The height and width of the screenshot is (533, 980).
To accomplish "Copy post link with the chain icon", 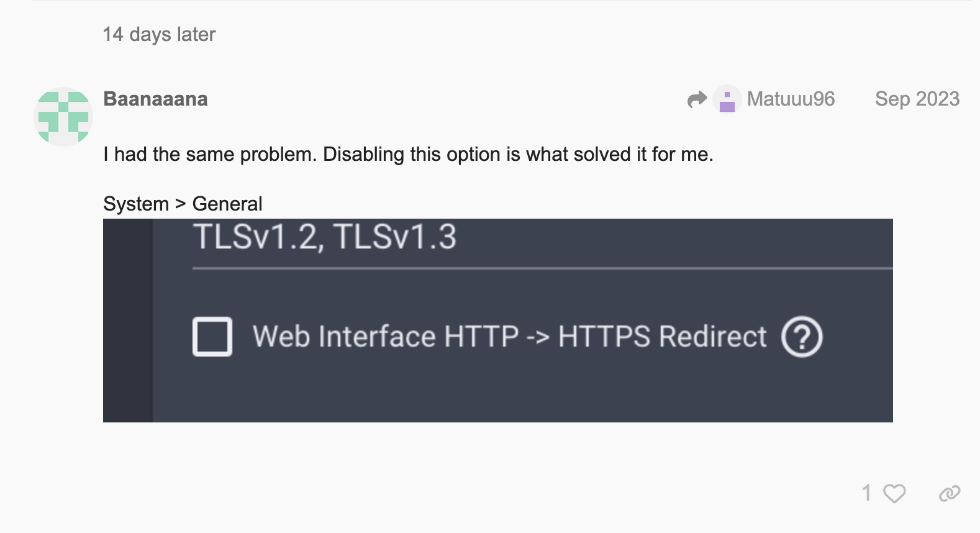I will point(949,494).
